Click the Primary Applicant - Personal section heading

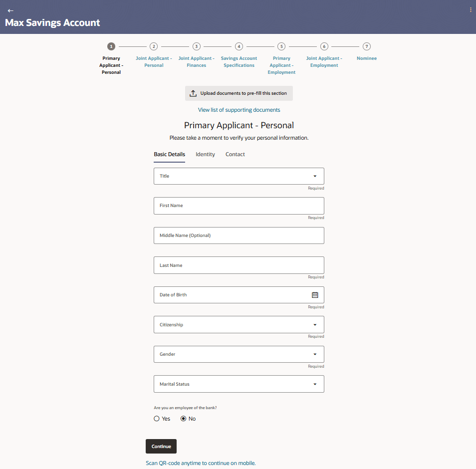[x=239, y=125]
